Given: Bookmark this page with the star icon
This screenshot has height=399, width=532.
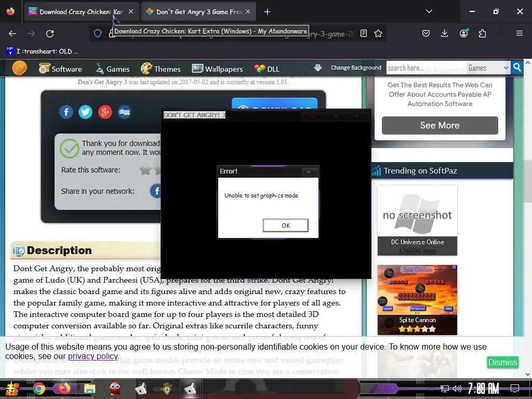Looking at the screenshot, I should (378, 33).
